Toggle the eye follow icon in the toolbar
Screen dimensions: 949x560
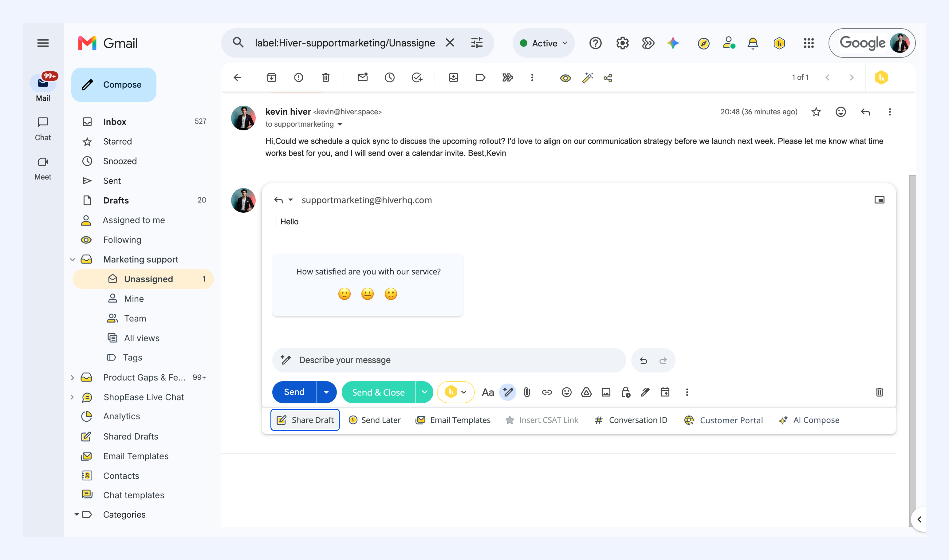[x=565, y=78]
